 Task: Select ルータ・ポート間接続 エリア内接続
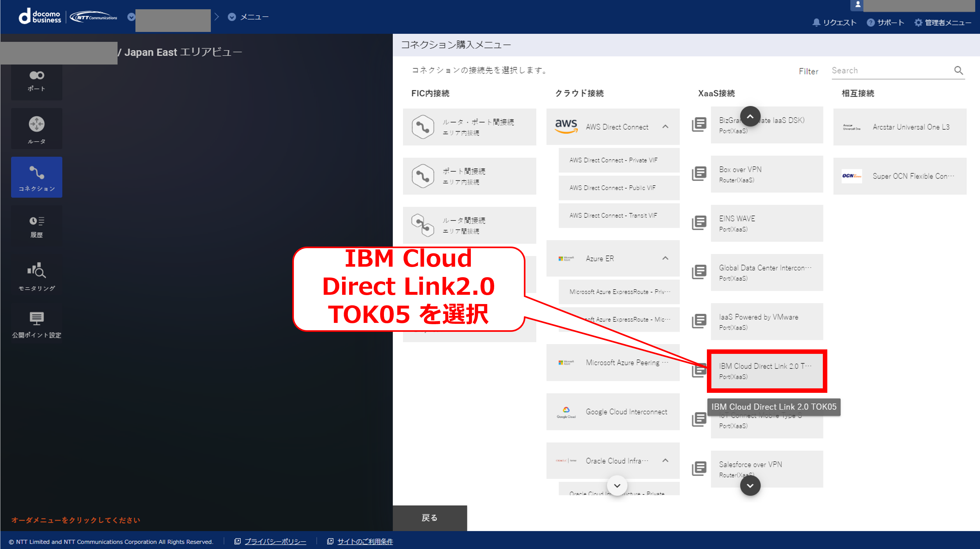coord(469,127)
